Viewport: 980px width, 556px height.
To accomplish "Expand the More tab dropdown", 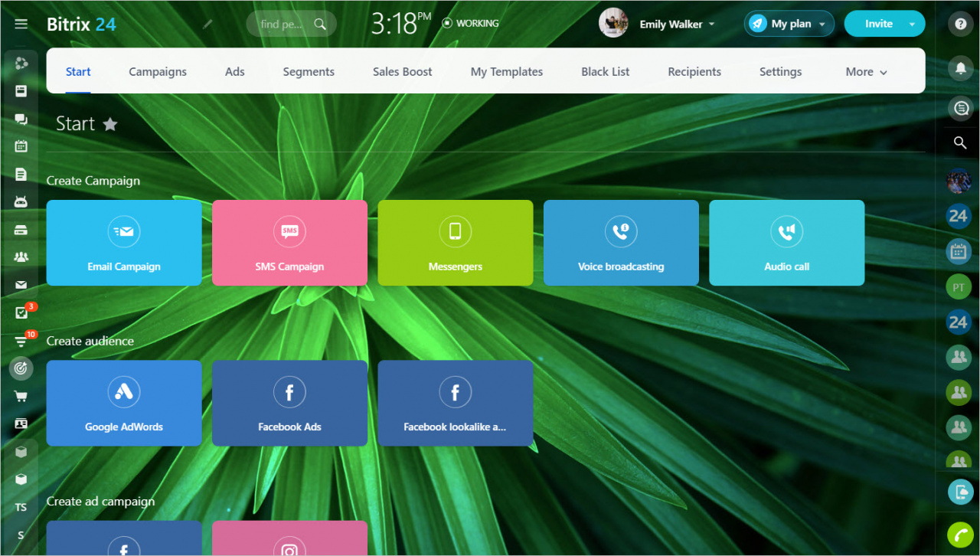I will [867, 71].
